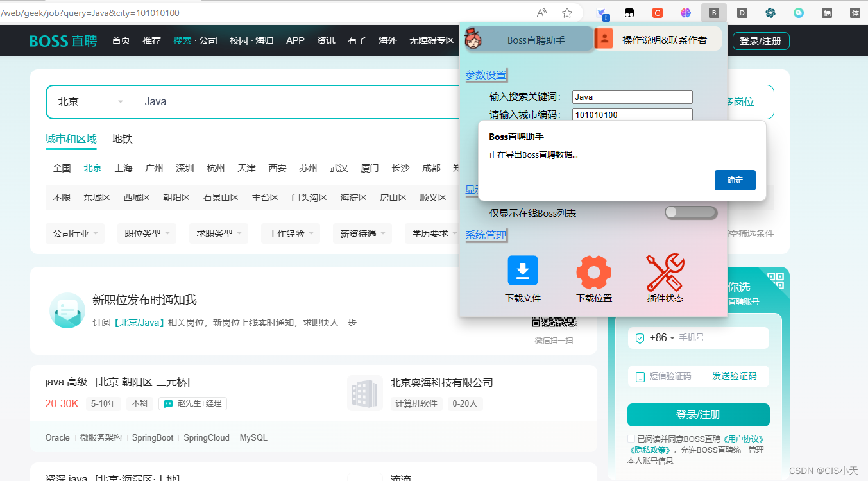Click the 确定 button in the dialog
This screenshot has width=868, height=481.
[735, 180]
